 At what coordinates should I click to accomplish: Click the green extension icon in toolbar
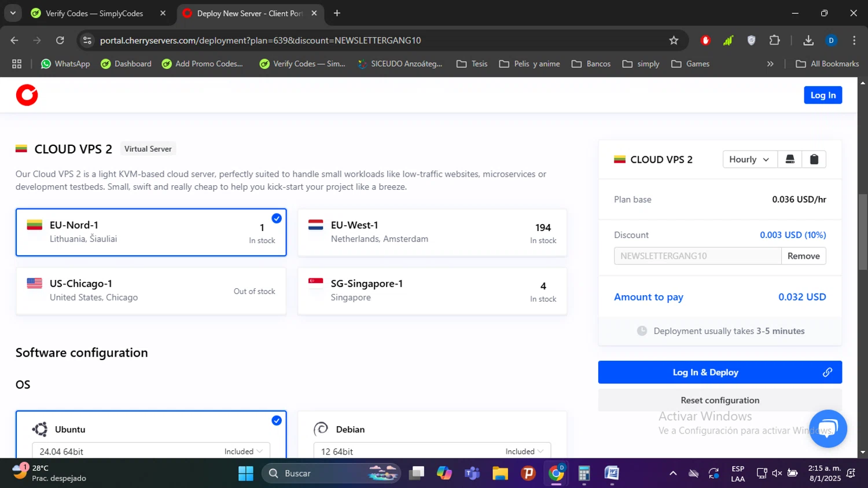pos(728,41)
